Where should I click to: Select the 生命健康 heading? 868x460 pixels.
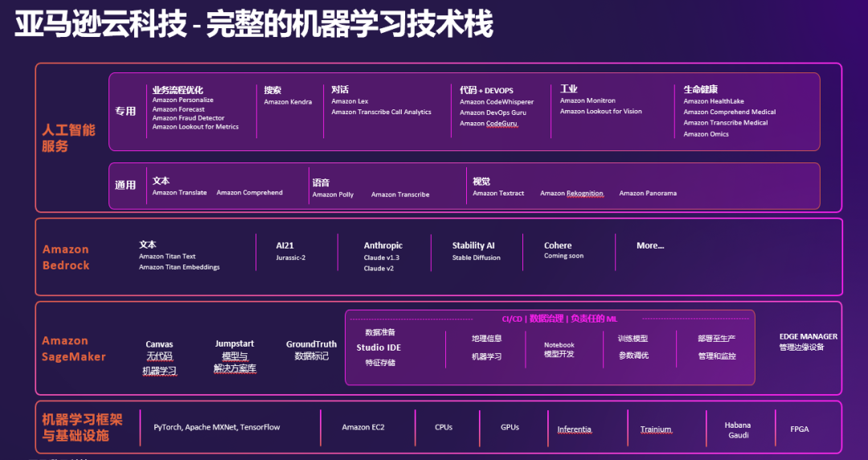pos(700,89)
